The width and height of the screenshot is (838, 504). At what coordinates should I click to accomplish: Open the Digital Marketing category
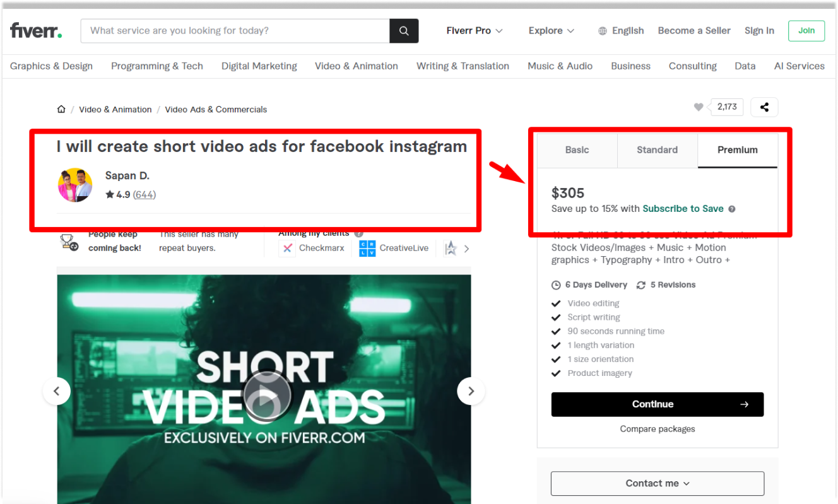click(x=259, y=66)
